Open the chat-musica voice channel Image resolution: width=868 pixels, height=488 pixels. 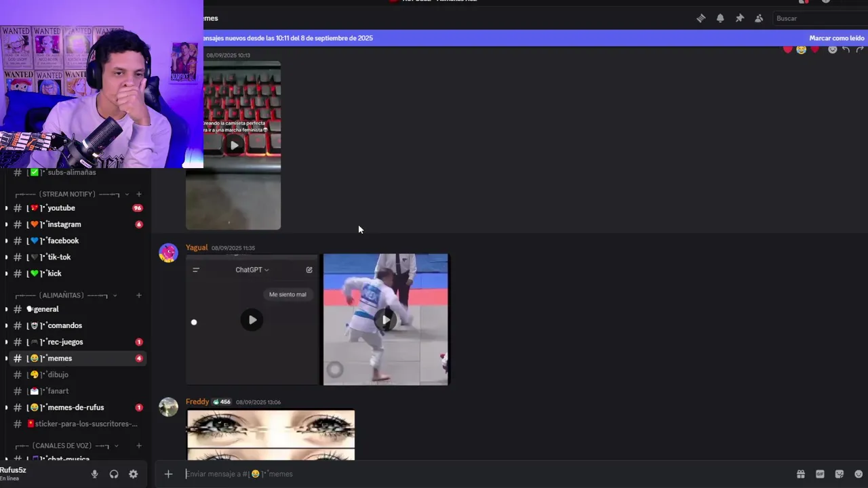(68, 459)
